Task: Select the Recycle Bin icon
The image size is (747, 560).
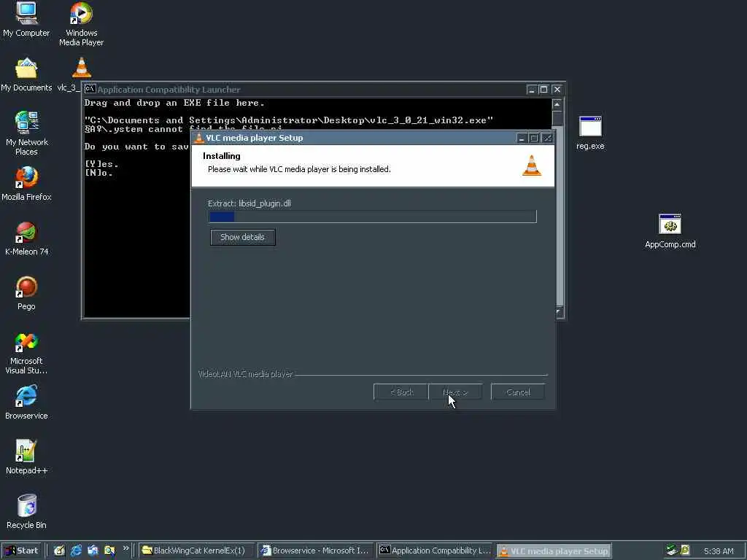Action: click(x=26, y=512)
